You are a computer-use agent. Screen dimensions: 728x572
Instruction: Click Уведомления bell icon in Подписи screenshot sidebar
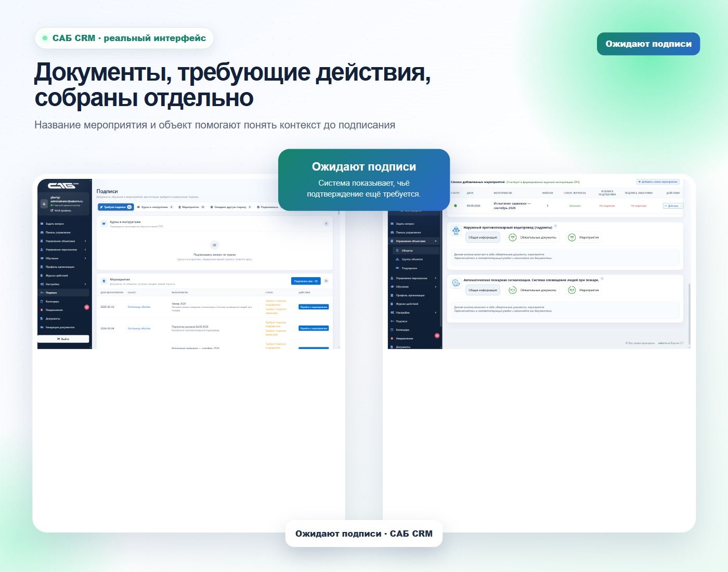click(x=42, y=310)
